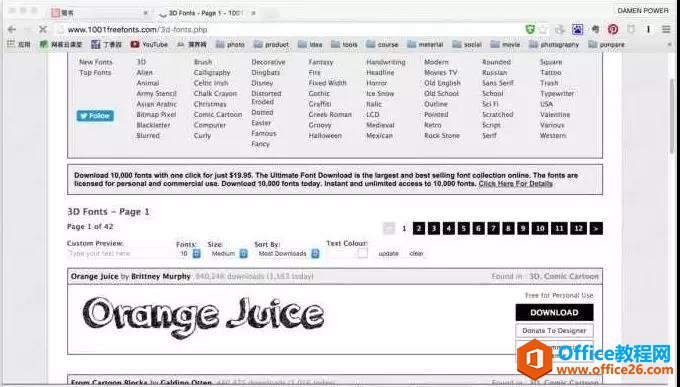
Task: Stop page loading with X icon
Action: (x=42, y=30)
